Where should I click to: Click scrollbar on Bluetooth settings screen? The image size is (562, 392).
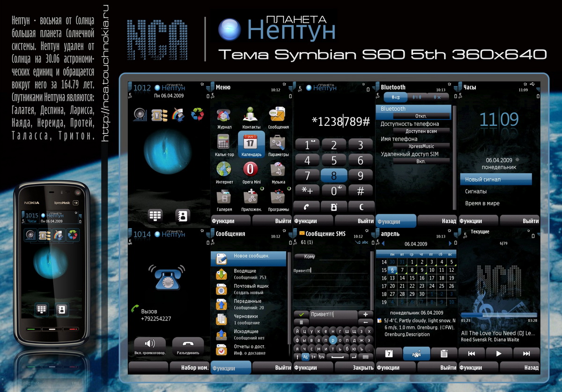(454, 157)
